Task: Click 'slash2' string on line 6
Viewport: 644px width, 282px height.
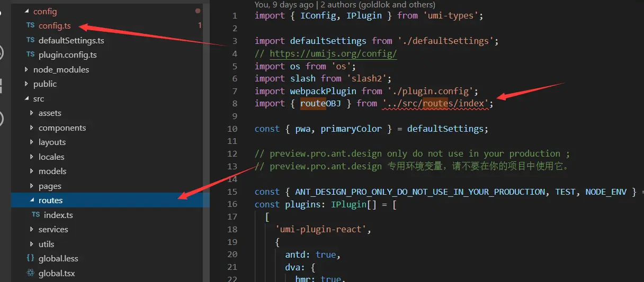Action: click(369, 78)
